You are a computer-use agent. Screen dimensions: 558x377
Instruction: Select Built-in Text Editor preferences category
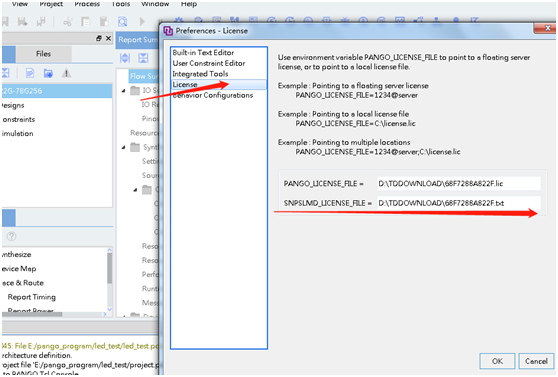pos(203,52)
